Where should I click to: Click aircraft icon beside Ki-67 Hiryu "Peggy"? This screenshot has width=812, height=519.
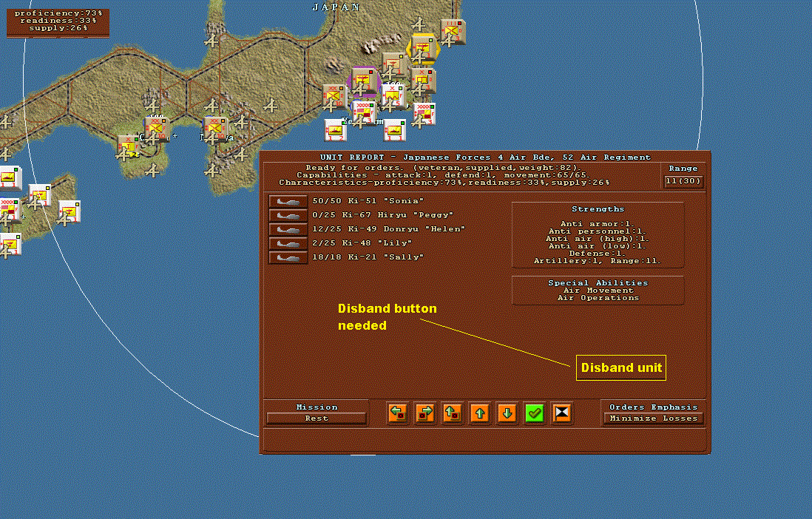coord(288,215)
